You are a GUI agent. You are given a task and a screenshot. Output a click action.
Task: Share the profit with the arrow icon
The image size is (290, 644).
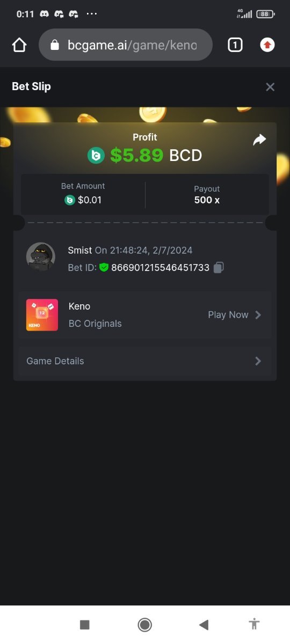point(259,140)
